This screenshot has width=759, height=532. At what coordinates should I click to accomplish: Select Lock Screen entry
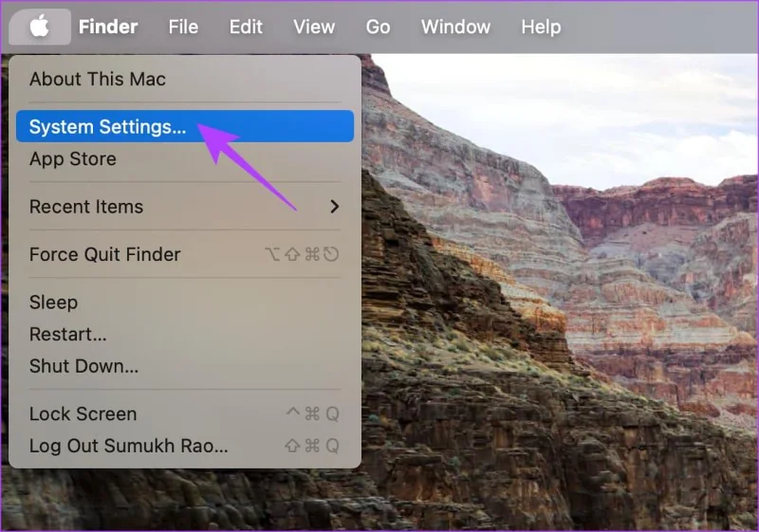pyautogui.click(x=185, y=414)
